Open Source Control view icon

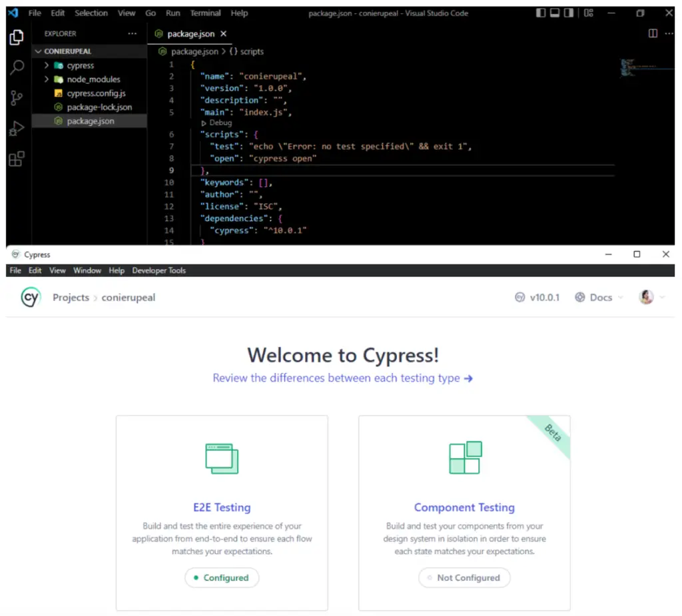[17, 99]
